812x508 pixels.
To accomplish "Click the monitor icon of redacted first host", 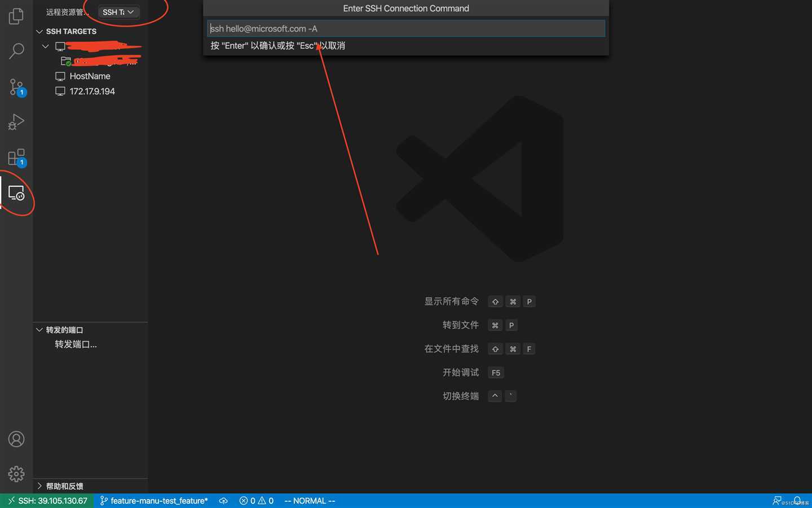I will [x=60, y=46].
